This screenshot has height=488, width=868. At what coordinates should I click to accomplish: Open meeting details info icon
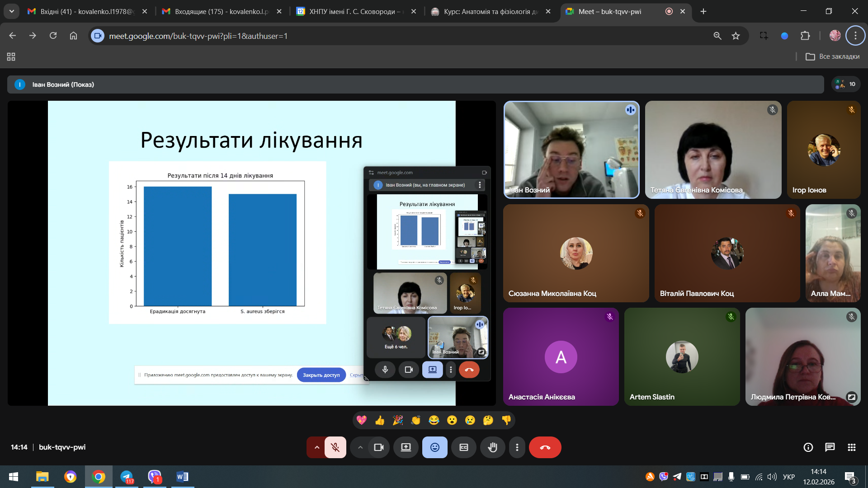click(x=808, y=447)
